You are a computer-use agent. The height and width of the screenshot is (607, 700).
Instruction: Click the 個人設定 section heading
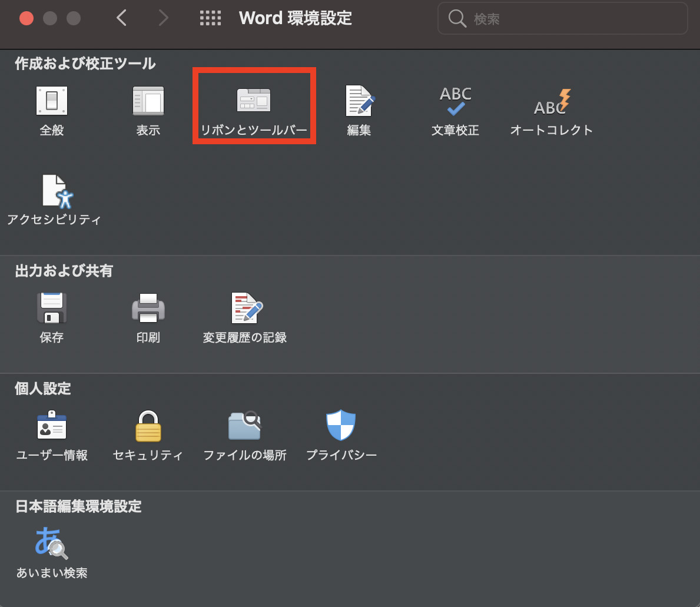click(x=43, y=389)
